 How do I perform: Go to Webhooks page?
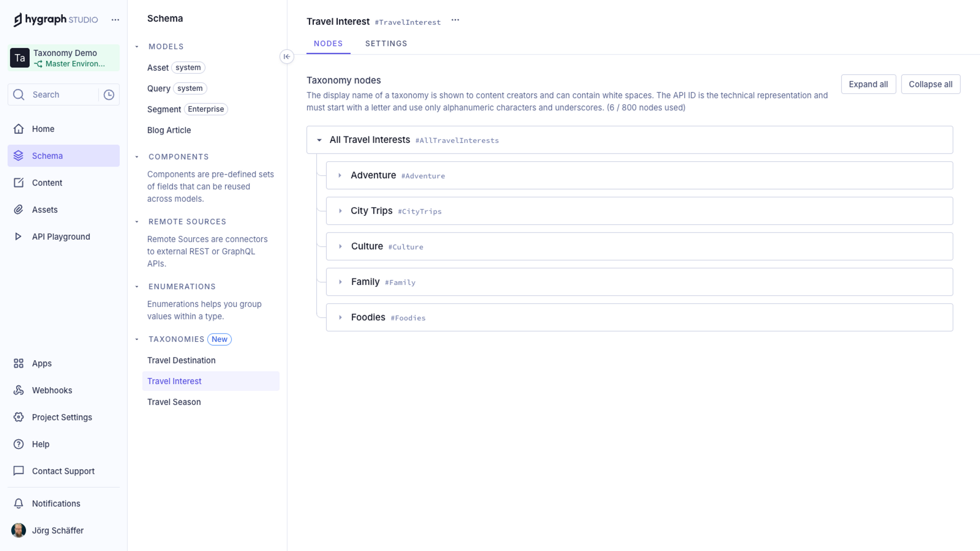[x=52, y=390]
